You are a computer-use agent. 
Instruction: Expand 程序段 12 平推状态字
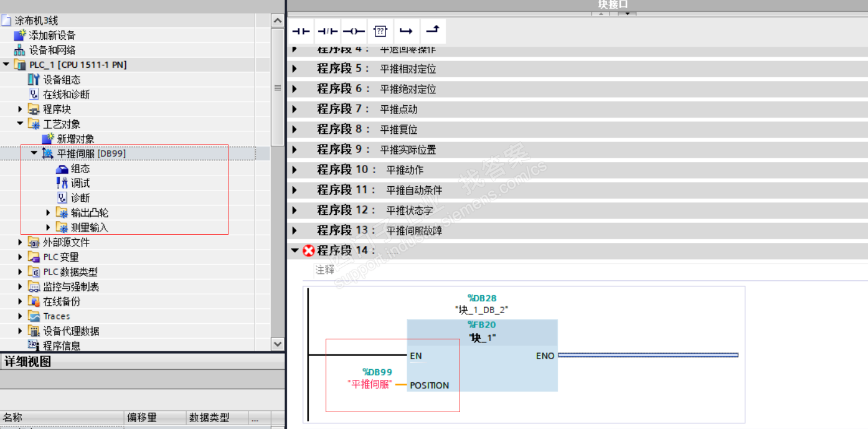point(295,210)
